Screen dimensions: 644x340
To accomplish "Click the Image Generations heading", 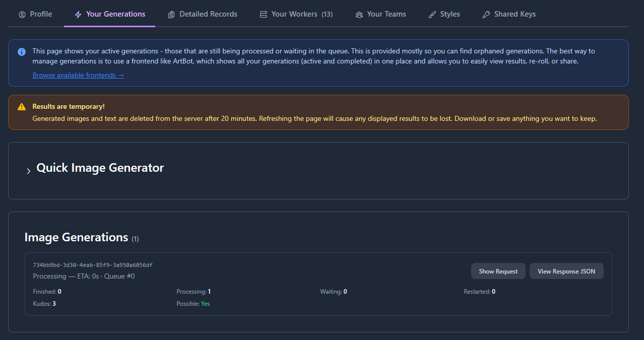I will 76,237.
